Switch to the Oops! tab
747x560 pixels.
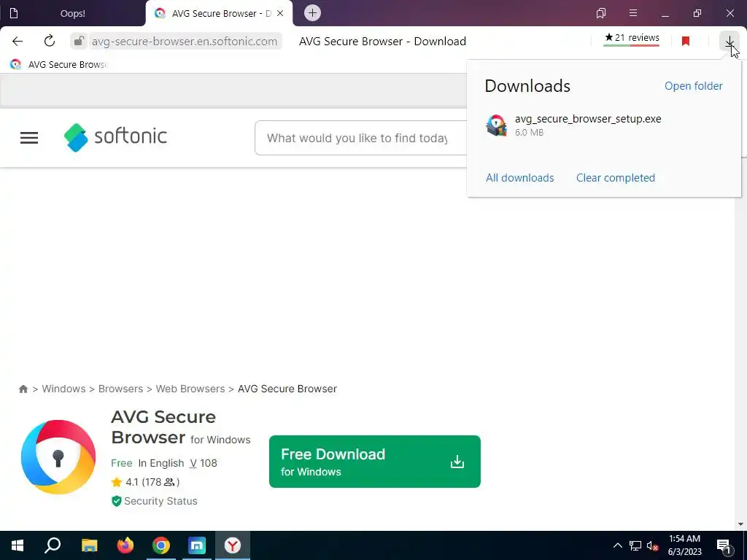point(72,13)
